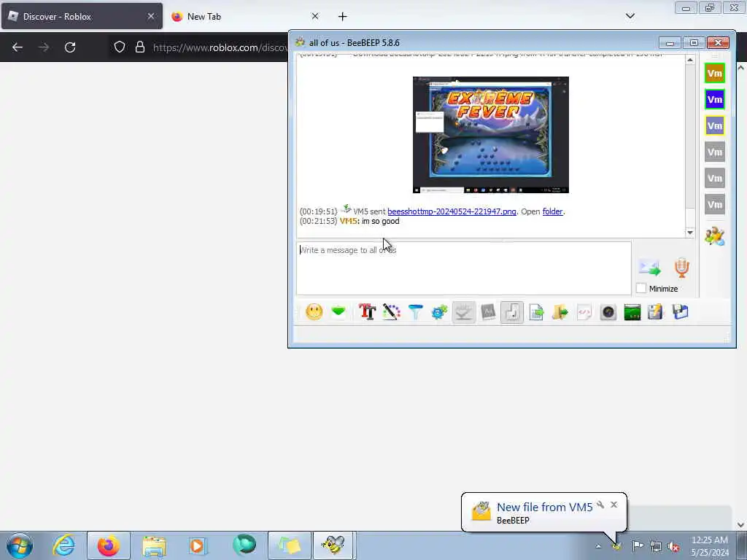Image resolution: width=747 pixels, height=560 pixels.
Task: Click the green screen panel icon
Action: 632,312
